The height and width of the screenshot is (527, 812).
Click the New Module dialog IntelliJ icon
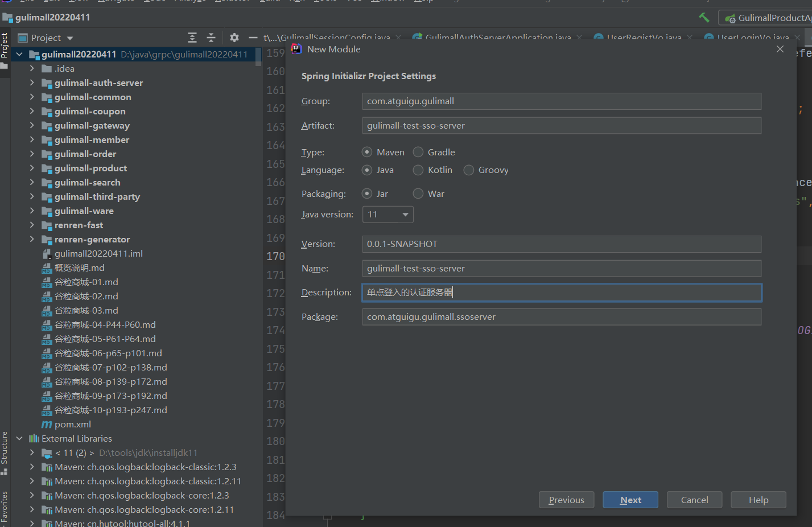296,49
